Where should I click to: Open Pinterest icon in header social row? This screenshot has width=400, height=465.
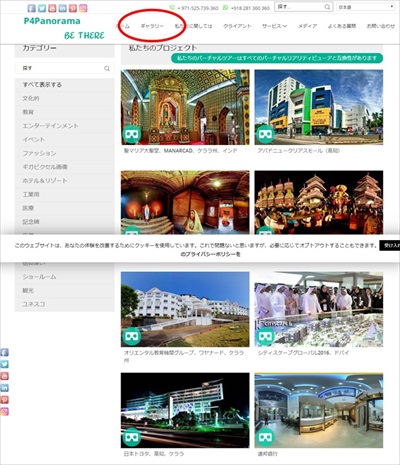[x=73, y=8]
